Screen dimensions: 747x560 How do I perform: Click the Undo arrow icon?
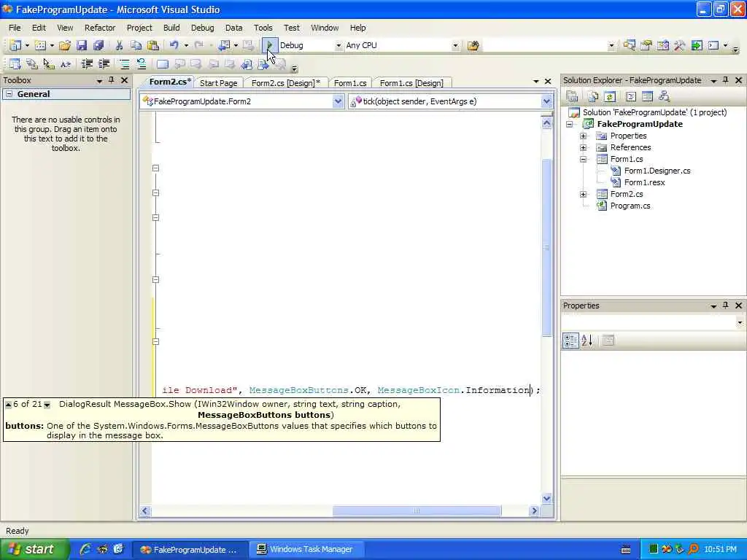174,45
